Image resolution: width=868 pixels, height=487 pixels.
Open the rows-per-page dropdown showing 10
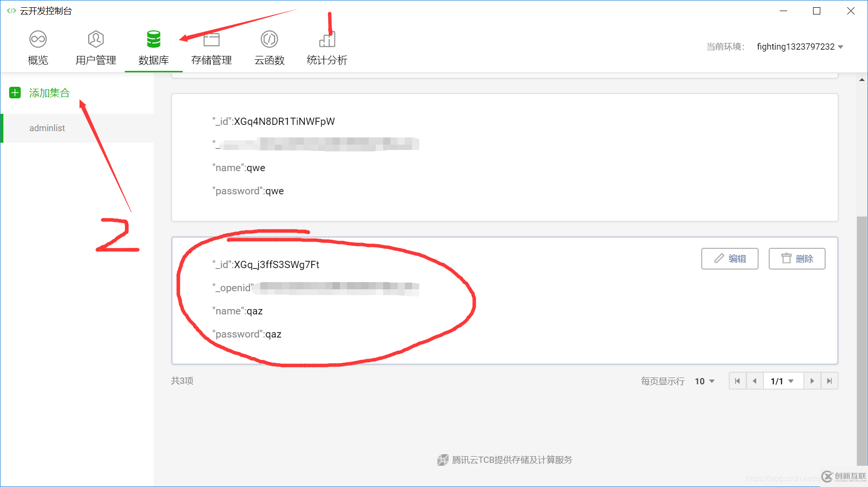[704, 381]
